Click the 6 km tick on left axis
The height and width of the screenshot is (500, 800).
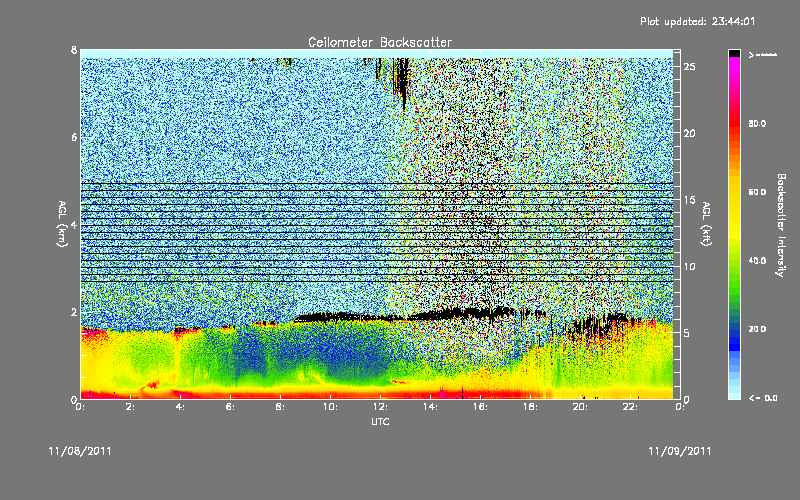[x=74, y=137]
